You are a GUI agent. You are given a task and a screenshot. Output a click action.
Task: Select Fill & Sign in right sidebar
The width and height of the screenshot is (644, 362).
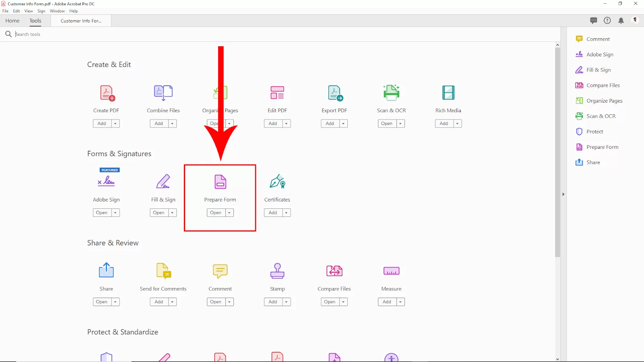tap(593, 70)
